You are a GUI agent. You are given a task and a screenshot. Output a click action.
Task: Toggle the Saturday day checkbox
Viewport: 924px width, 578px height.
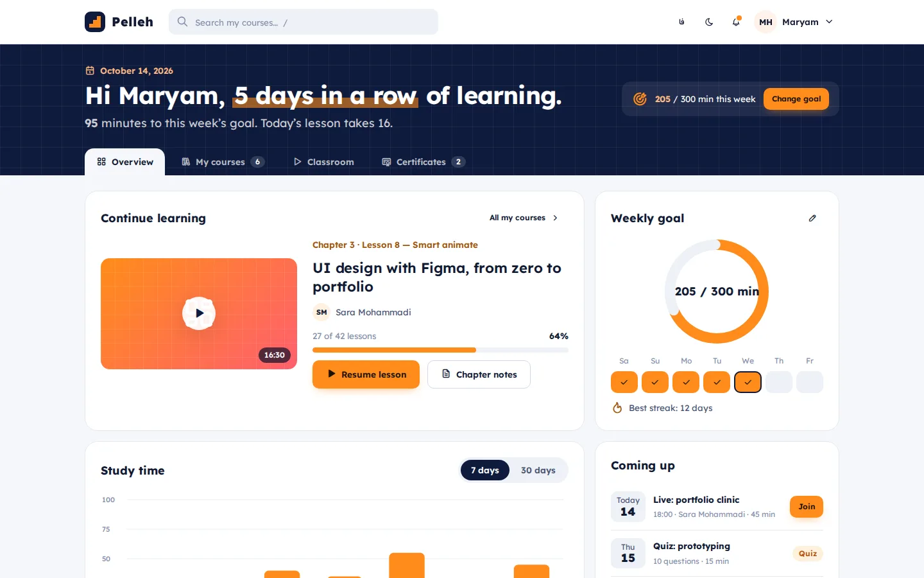624,382
